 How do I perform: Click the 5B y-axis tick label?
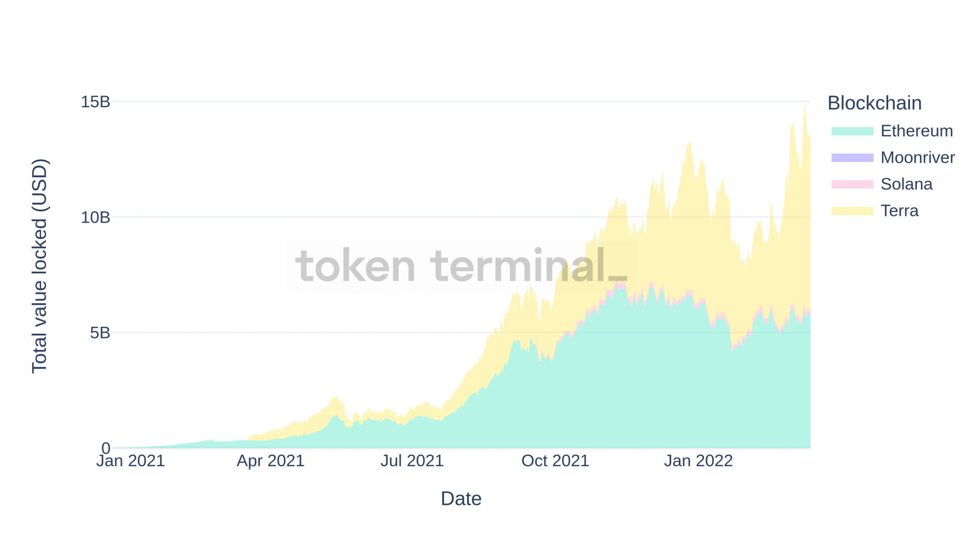(100, 333)
